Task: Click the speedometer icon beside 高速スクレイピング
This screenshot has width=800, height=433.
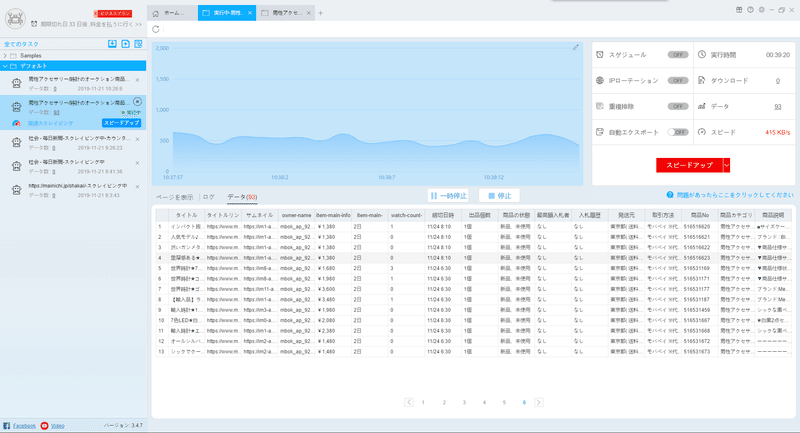Action: point(16,123)
